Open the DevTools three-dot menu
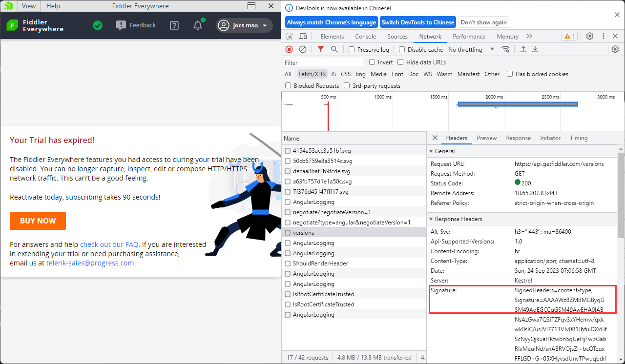The image size is (625, 364). pyautogui.click(x=604, y=37)
